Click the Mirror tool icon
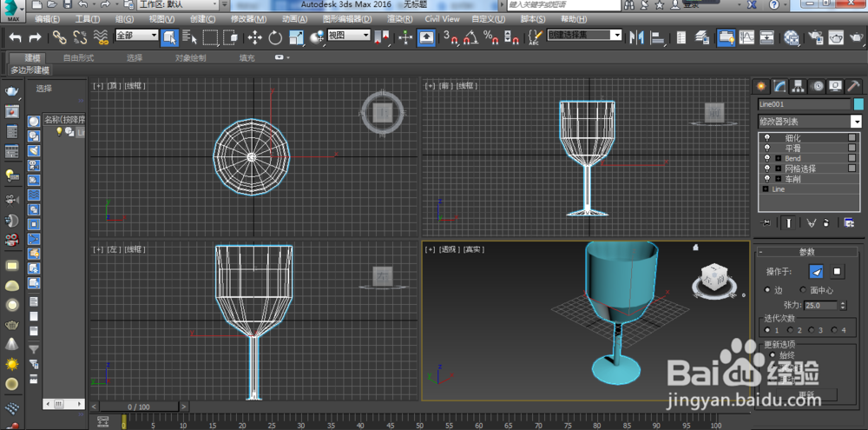Viewport: 868px width, 430px height. (x=637, y=37)
